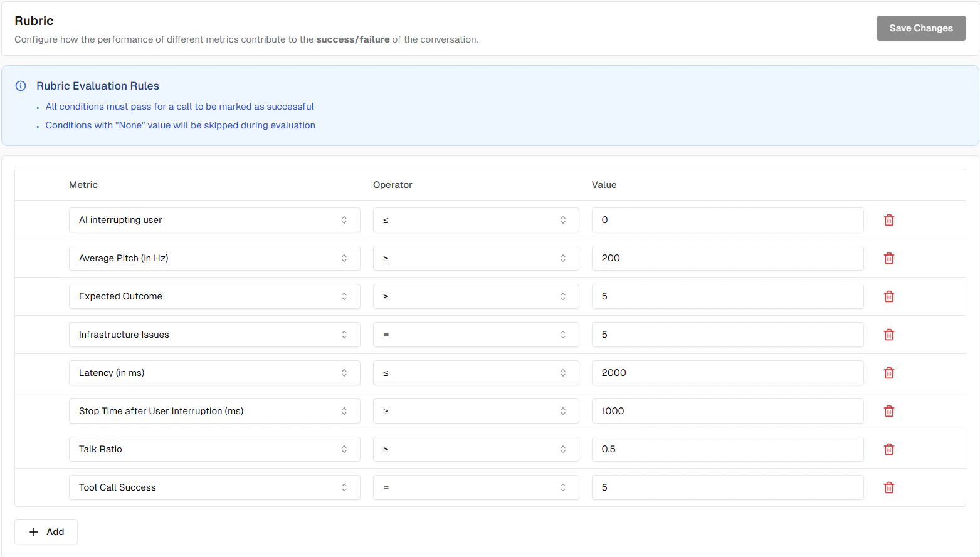Remove the "Talk Ratio" condition
The image size is (980, 557).
coord(888,449)
